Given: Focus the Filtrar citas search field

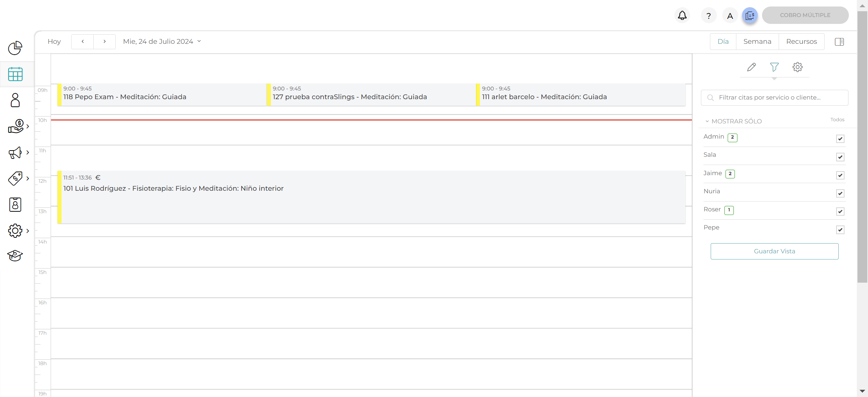Looking at the screenshot, I should tap(774, 98).
